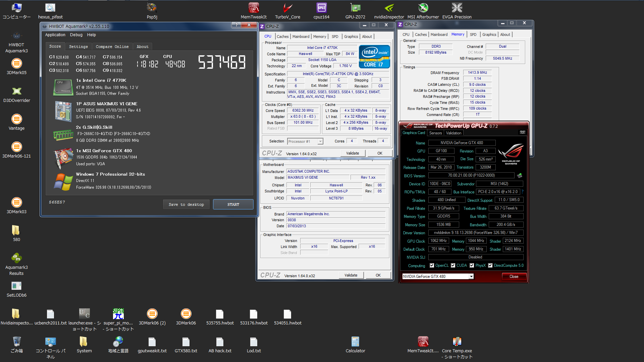Toggle the PhysX checkbox in GPU-Z

click(x=472, y=265)
